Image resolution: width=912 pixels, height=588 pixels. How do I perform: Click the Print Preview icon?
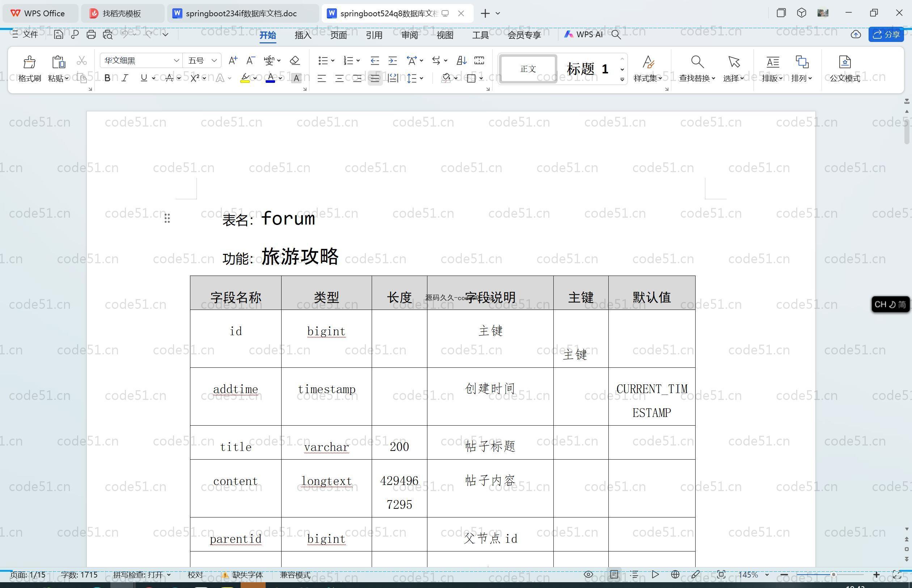pos(108,34)
